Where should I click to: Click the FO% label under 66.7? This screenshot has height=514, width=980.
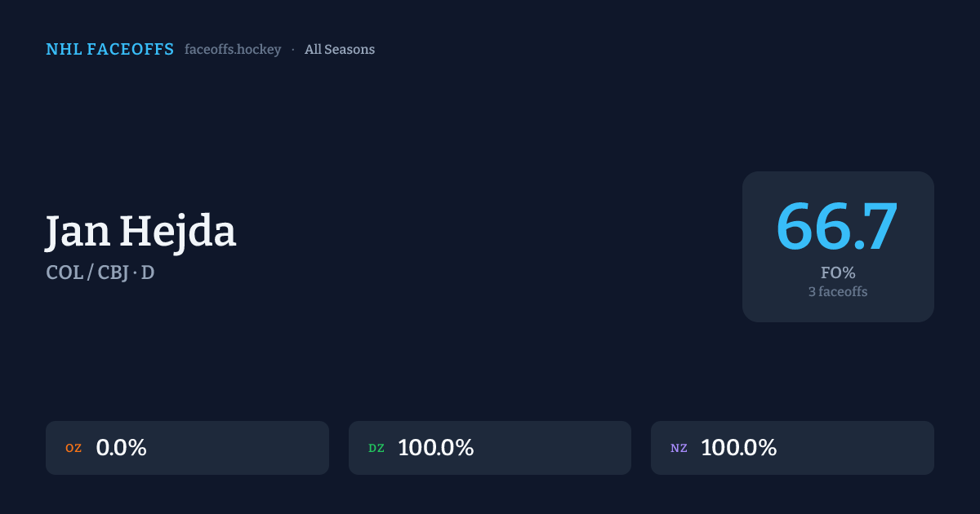838,273
